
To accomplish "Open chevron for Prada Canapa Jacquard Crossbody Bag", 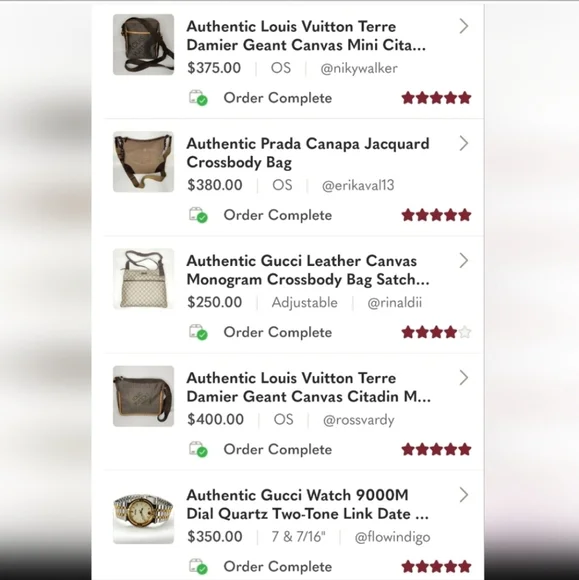I will click(464, 144).
